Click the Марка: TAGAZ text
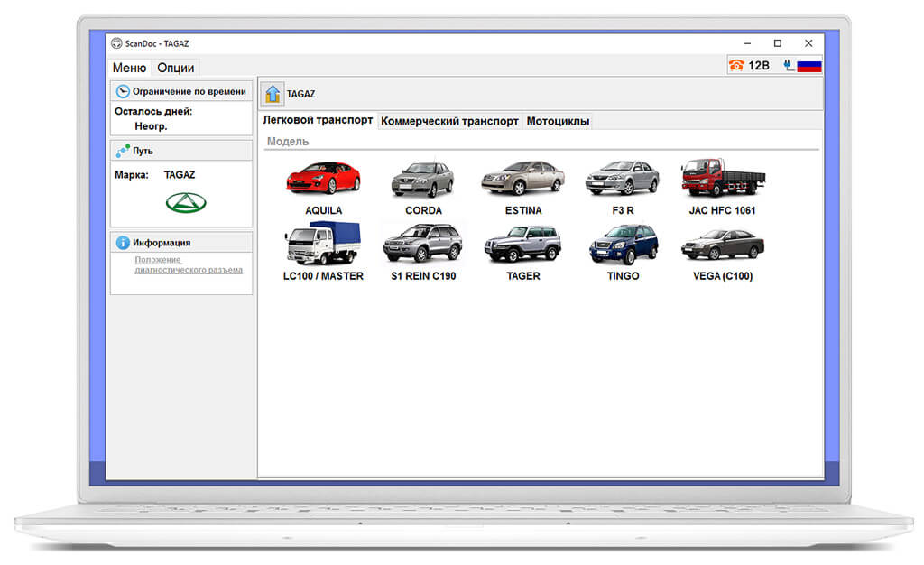Viewport: 924px width, 565px height. point(154,175)
